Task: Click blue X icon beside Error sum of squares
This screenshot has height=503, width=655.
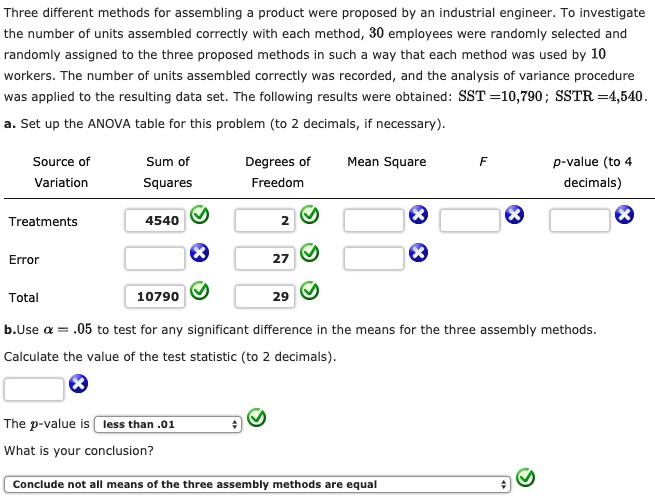Action: [200, 253]
